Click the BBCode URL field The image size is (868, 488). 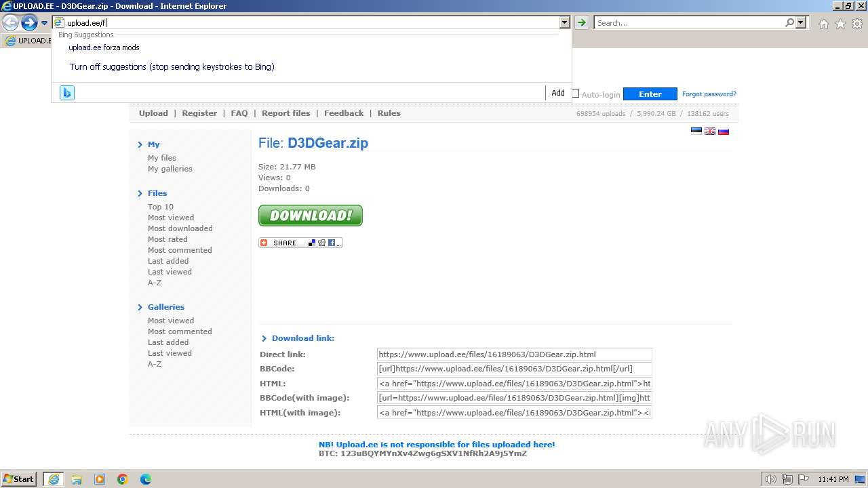tap(514, 369)
